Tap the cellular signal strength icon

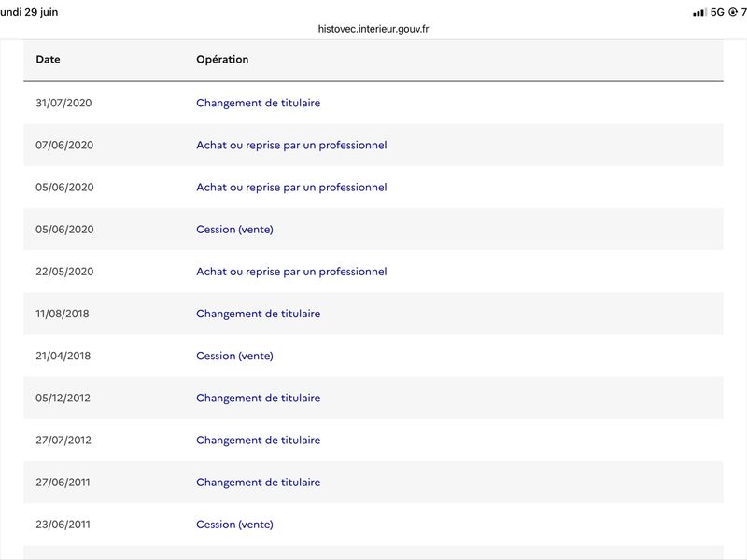[x=699, y=12]
